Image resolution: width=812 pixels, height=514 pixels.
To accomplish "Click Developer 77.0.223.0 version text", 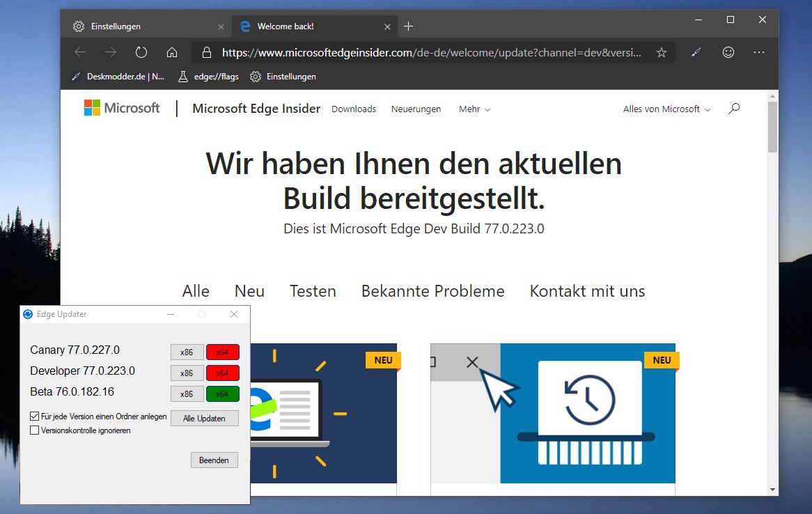I will 82,371.
